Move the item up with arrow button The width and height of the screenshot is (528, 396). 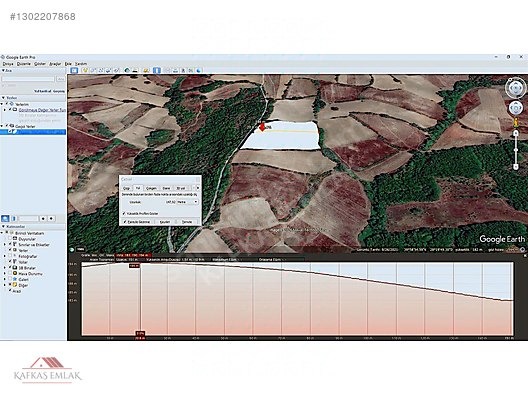click(x=43, y=219)
